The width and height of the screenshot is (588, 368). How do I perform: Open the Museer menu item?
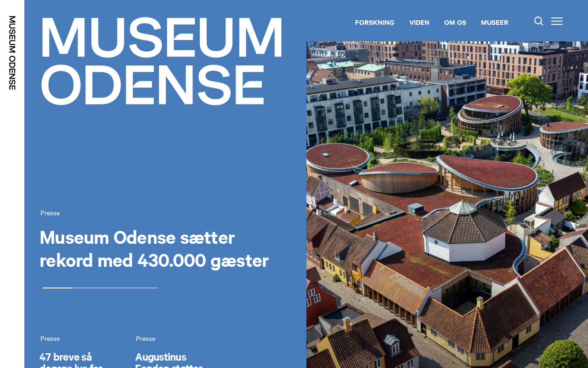[x=495, y=23]
